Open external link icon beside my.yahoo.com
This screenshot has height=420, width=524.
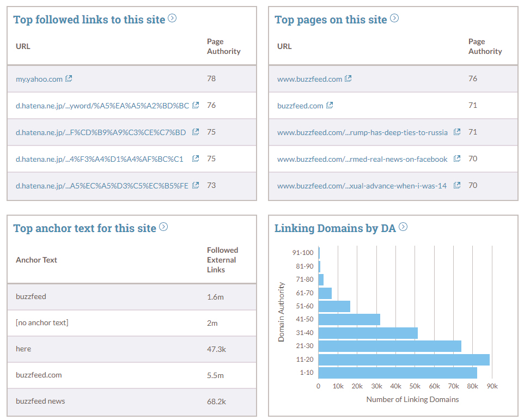[x=69, y=78]
